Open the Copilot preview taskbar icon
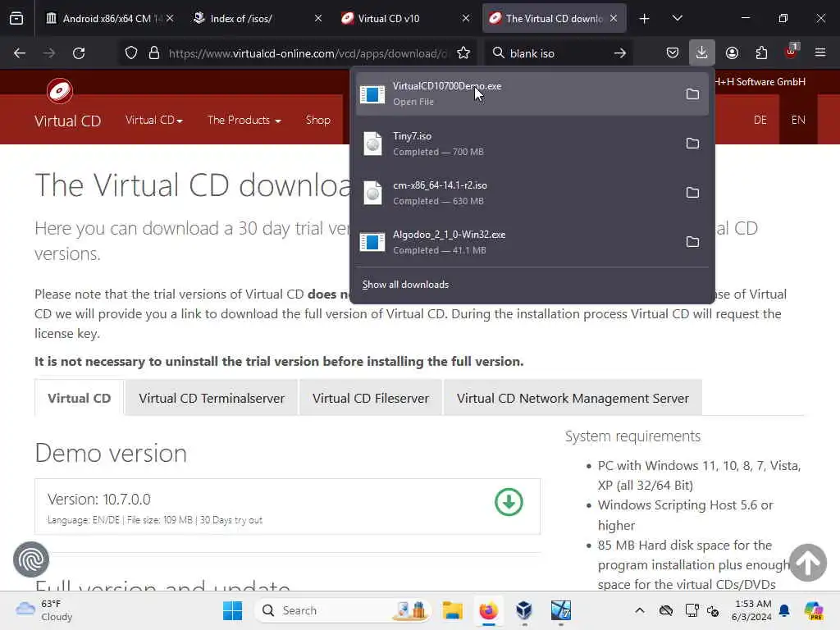The width and height of the screenshot is (840, 630). [813, 610]
